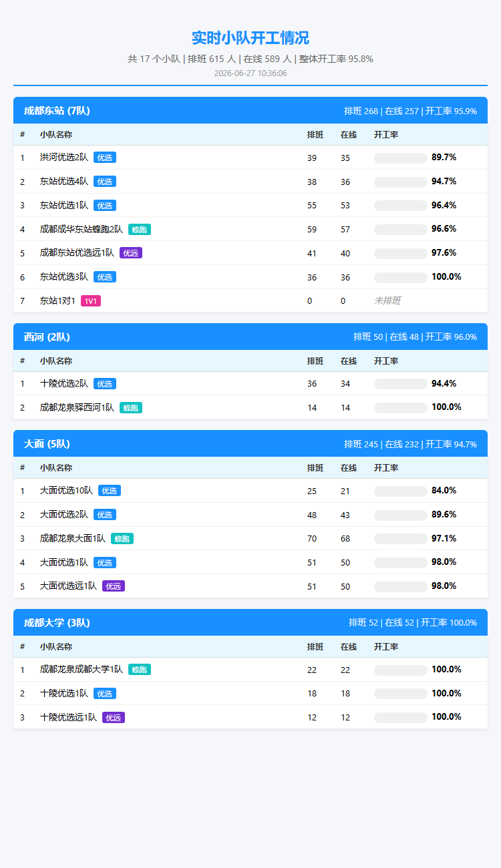Open the 成都龙泉大面1队 team row
Screen dimensions: 501x868
pyautogui.click(x=251, y=538)
